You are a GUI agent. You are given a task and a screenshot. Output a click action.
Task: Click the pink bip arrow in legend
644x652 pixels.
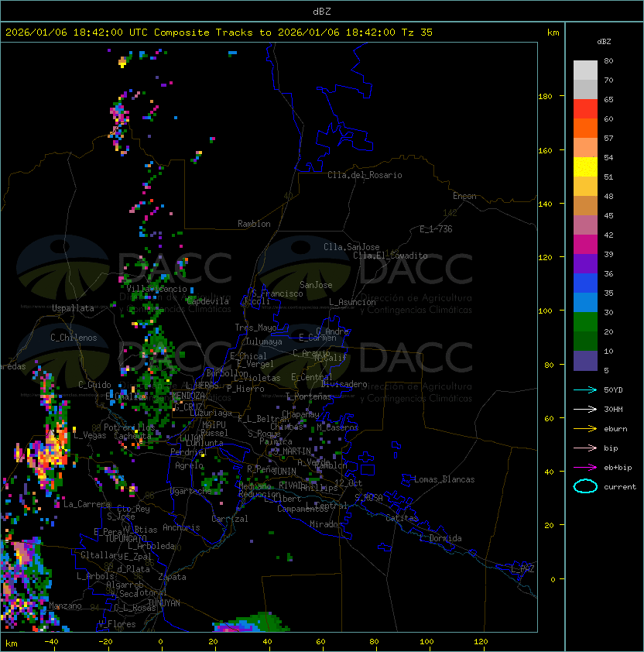[x=585, y=448]
